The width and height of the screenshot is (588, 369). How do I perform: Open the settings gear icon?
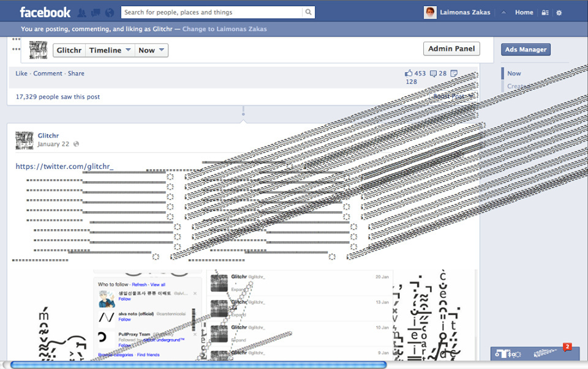559,12
